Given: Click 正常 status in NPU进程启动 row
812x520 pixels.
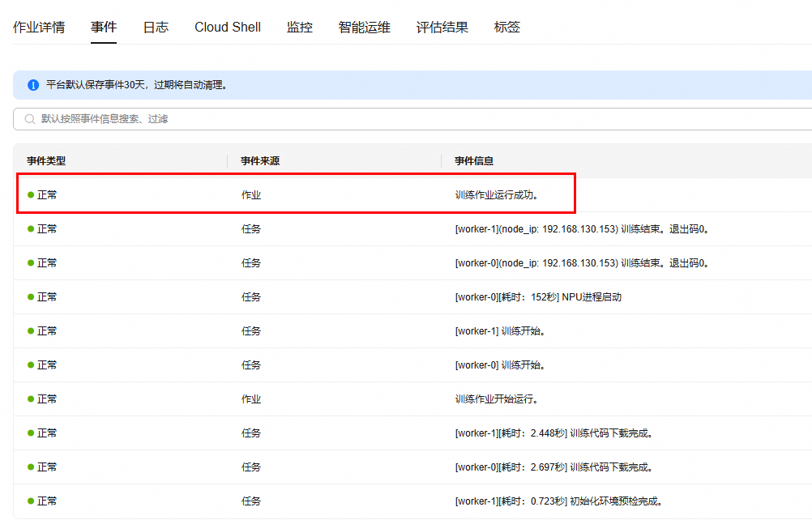Looking at the screenshot, I should point(47,297).
